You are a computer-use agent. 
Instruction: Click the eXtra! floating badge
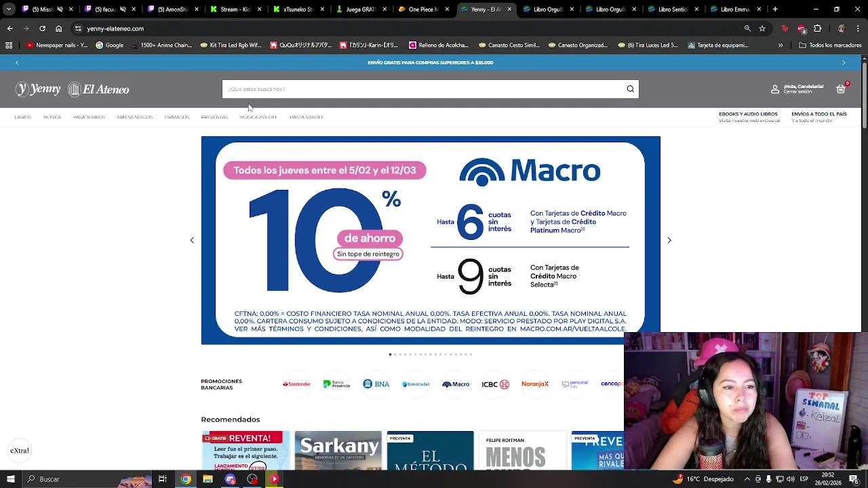coord(20,451)
